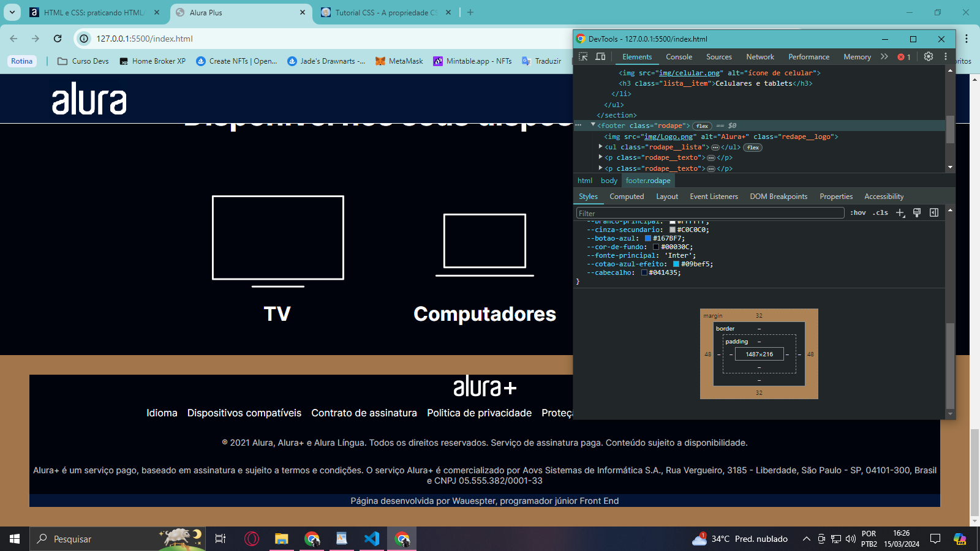Switch to the Tutorial CSS browser tab
The height and width of the screenshot is (551, 980).
(386, 12)
